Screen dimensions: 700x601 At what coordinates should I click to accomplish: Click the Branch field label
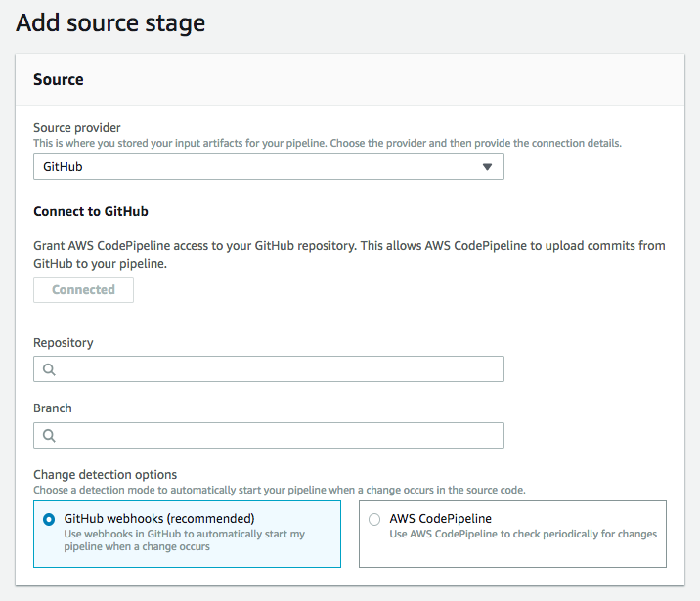pyautogui.click(x=53, y=408)
